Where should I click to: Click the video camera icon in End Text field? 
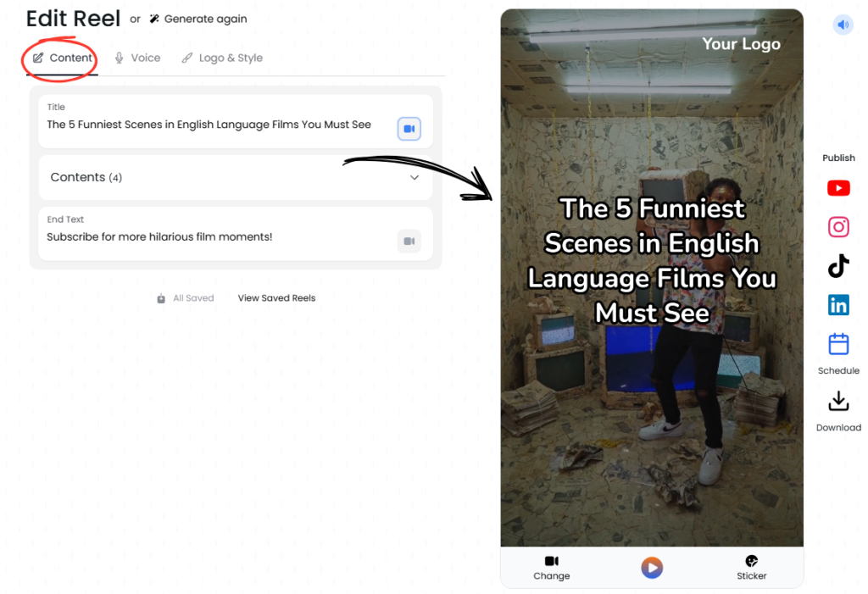point(409,241)
